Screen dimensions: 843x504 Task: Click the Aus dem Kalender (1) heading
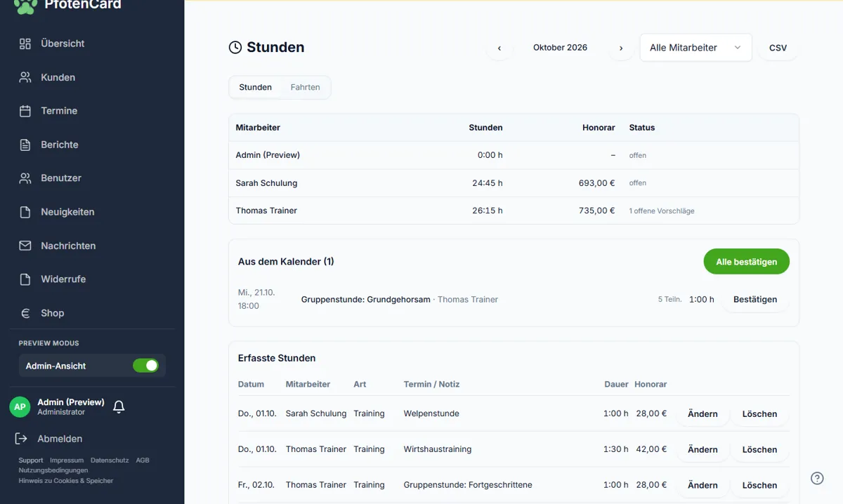click(x=286, y=262)
